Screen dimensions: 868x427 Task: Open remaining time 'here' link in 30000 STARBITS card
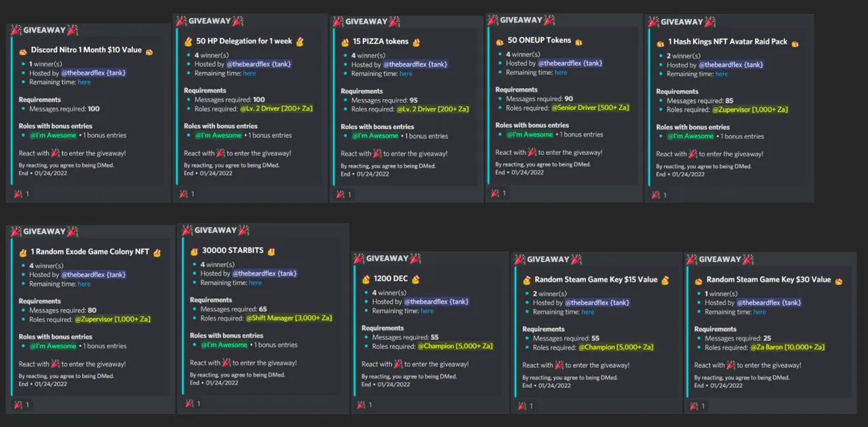click(255, 283)
